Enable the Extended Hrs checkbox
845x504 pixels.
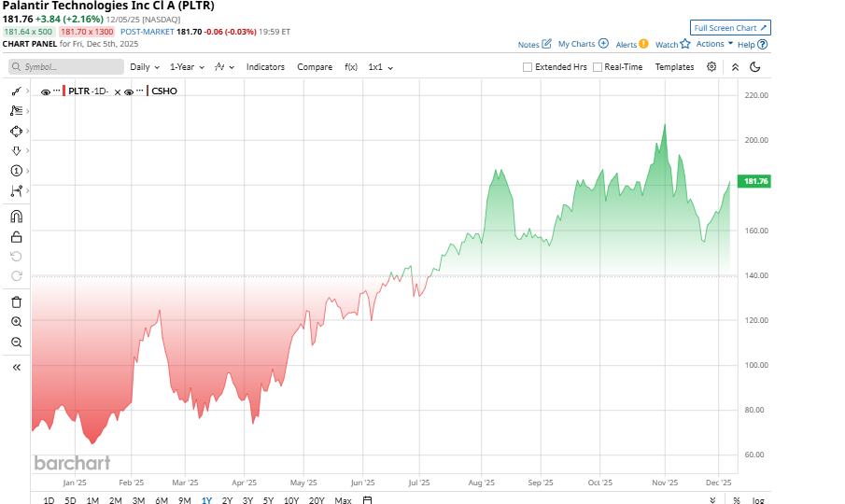pos(528,67)
